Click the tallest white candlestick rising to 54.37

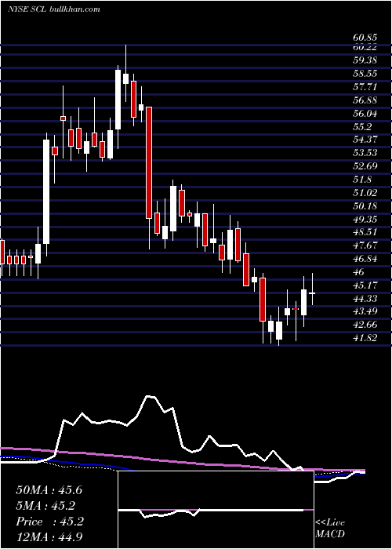point(46,191)
